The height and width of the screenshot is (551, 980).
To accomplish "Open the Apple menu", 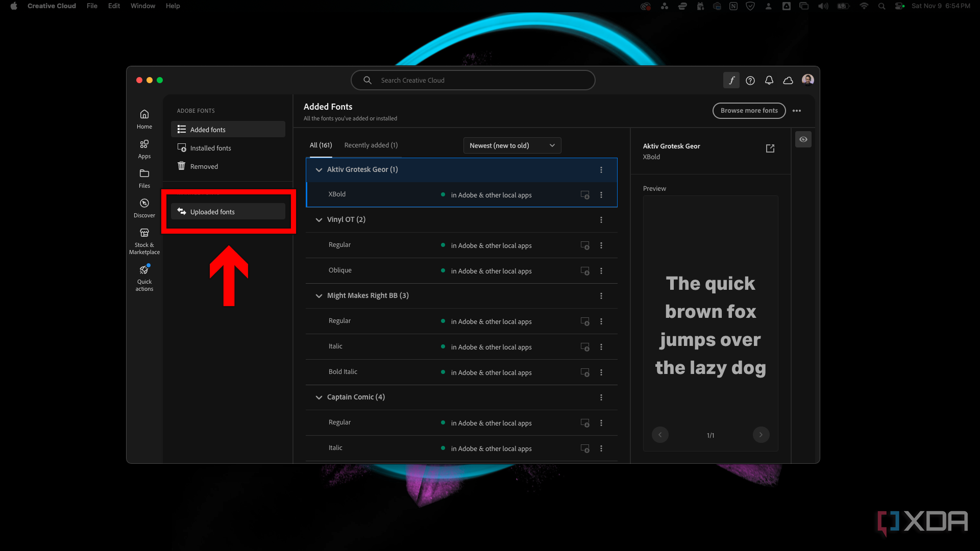I will point(14,6).
